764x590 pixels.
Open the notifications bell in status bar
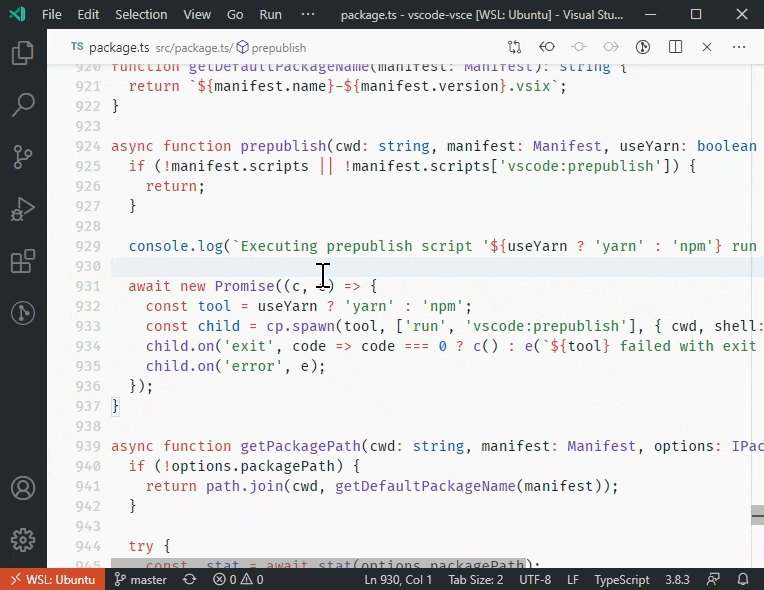(743, 579)
